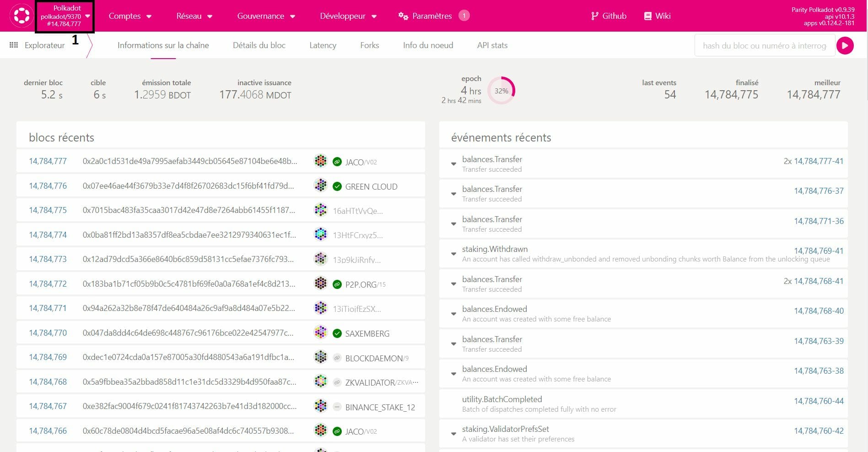The image size is (868, 452).
Task: Open the Github link
Action: (x=609, y=16)
